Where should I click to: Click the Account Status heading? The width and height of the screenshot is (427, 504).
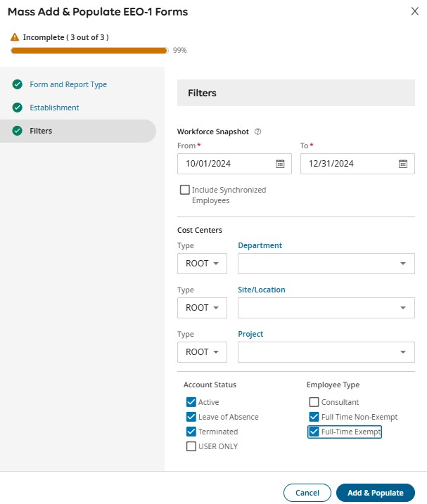(210, 385)
